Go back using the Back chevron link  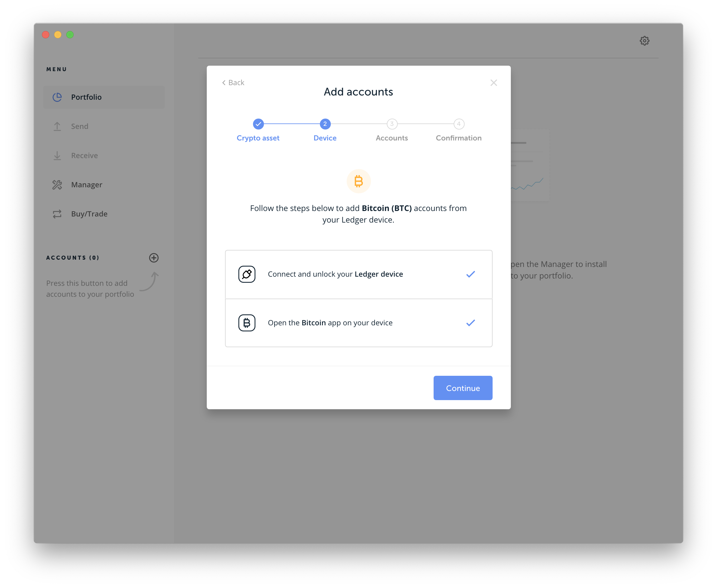(x=233, y=83)
